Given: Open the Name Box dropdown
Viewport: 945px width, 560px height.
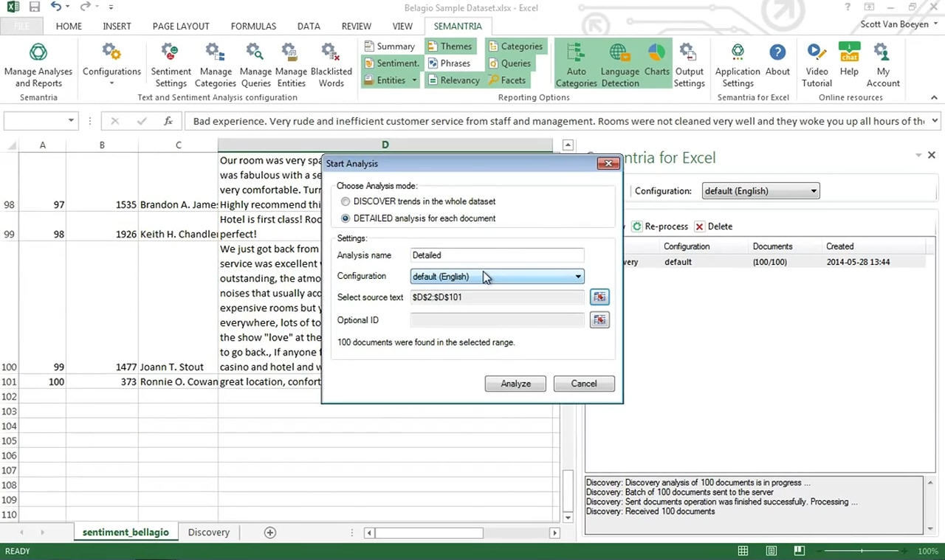Looking at the screenshot, I should pos(71,121).
